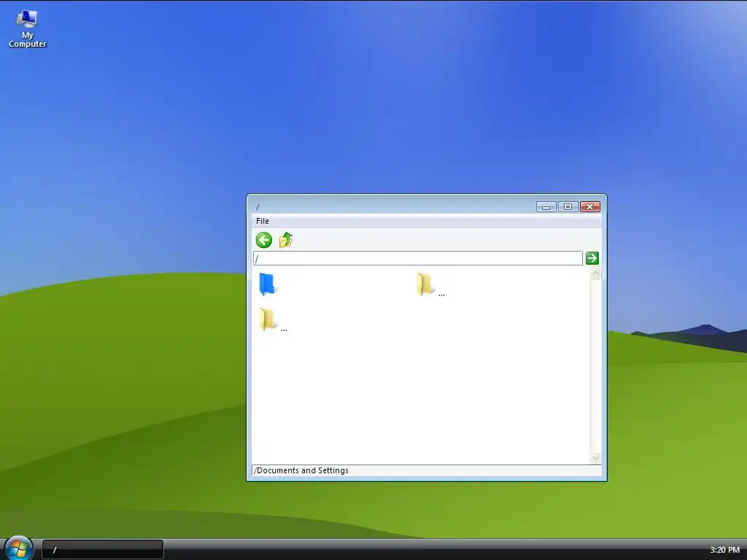
Task: Select the yellow folder beneath the blue folder
Action: pos(267,319)
